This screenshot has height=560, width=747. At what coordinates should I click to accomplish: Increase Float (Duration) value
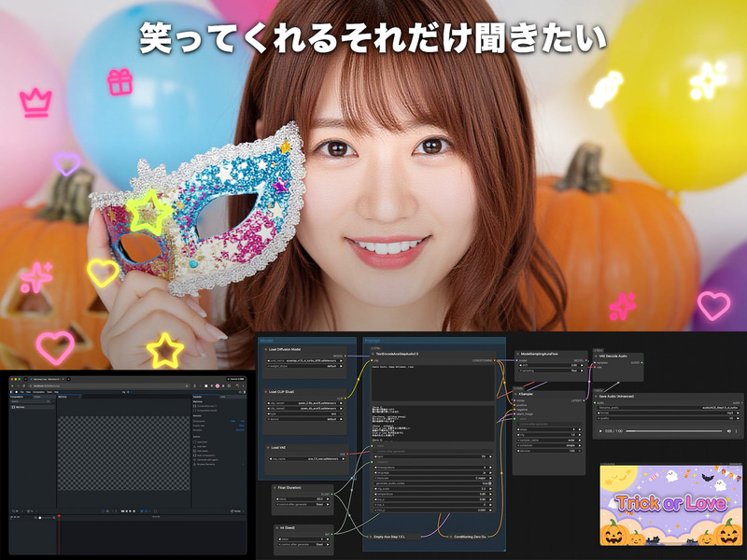click(328, 499)
